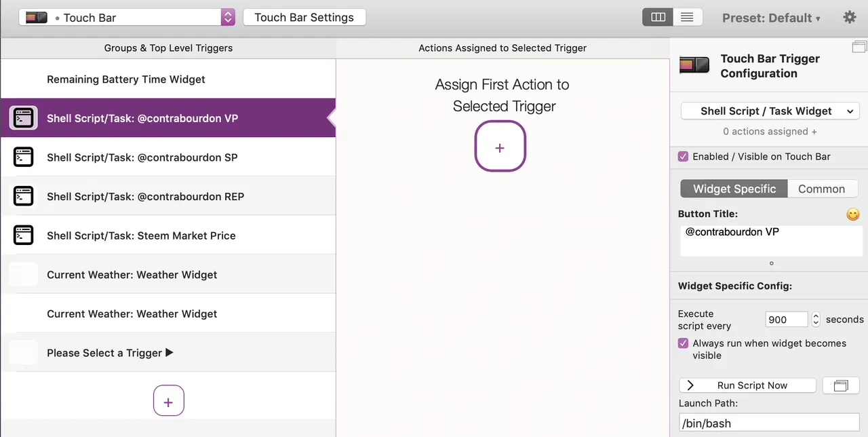
Task: Open the Touch Bar trigger type dropdown
Action: coord(127,18)
